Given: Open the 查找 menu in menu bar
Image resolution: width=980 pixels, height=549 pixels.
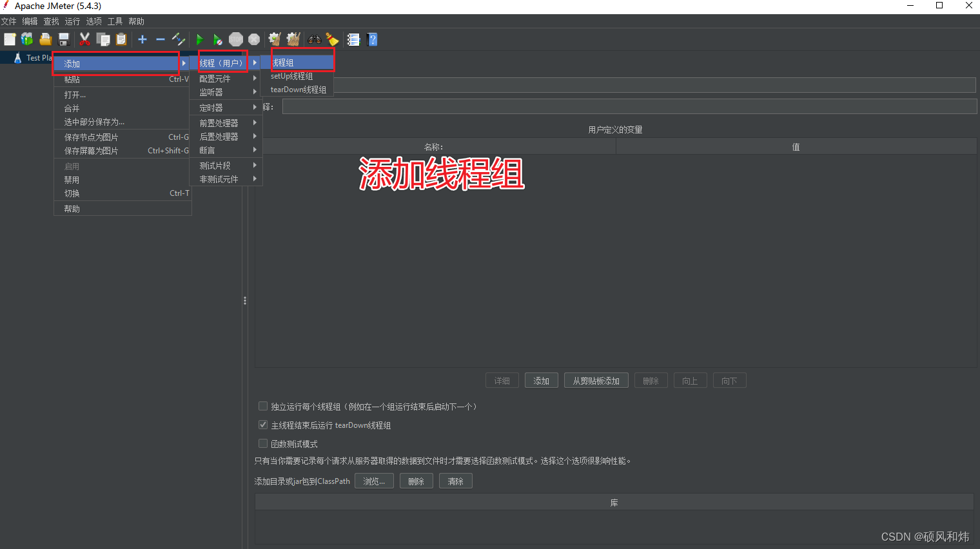Looking at the screenshot, I should (x=52, y=21).
